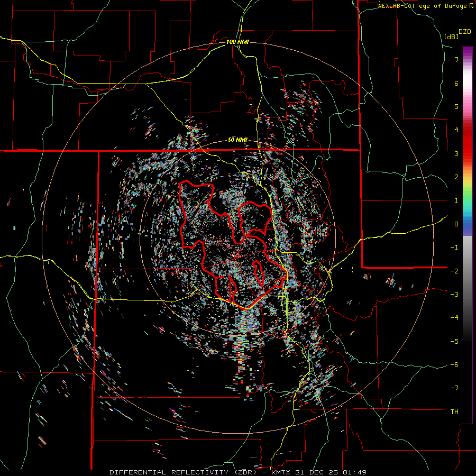Select the 5 value on color legend
Image resolution: width=476 pixels, height=476 pixels.
point(456,106)
